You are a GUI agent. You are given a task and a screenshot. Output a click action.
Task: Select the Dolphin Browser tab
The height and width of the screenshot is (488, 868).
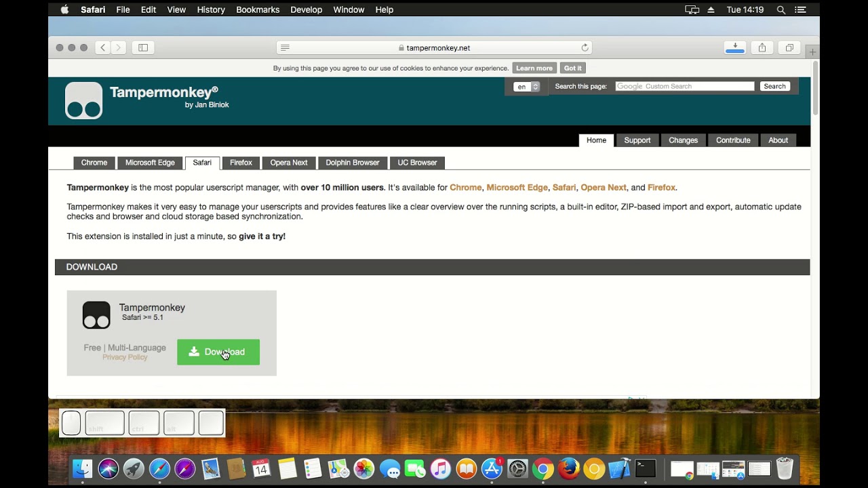pyautogui.click(x=353, y=163)
